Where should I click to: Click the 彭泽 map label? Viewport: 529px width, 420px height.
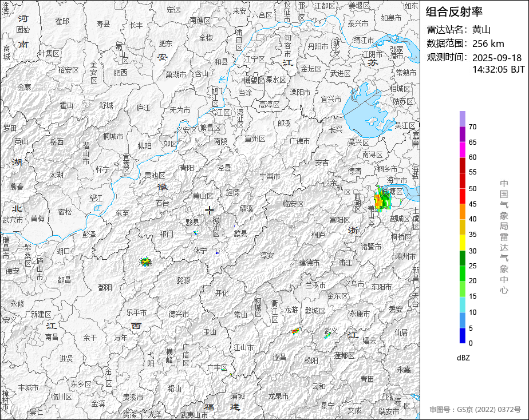tap(89, 234)
